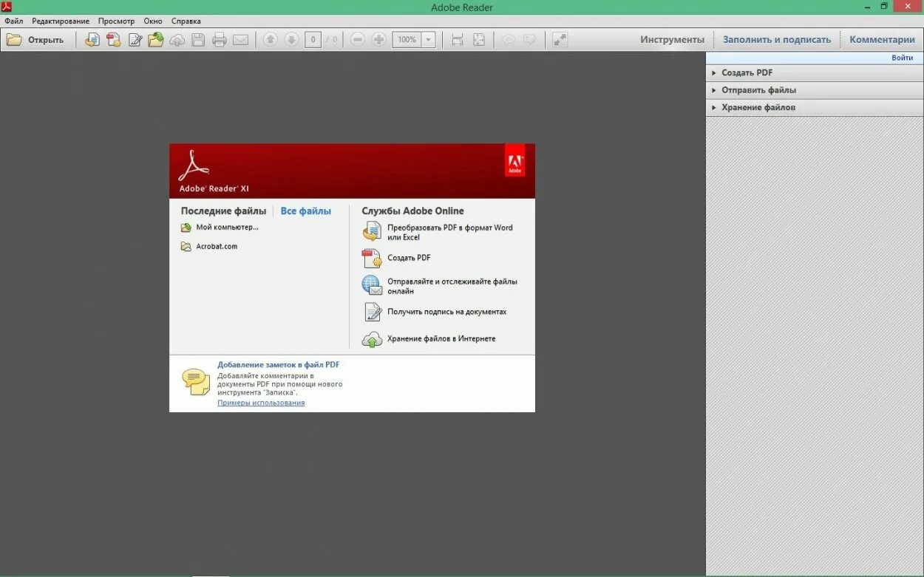This screenshot has width=924, height=577.
Task: Switch to the Инструменты pane
Action: click(x=672, y=40)
